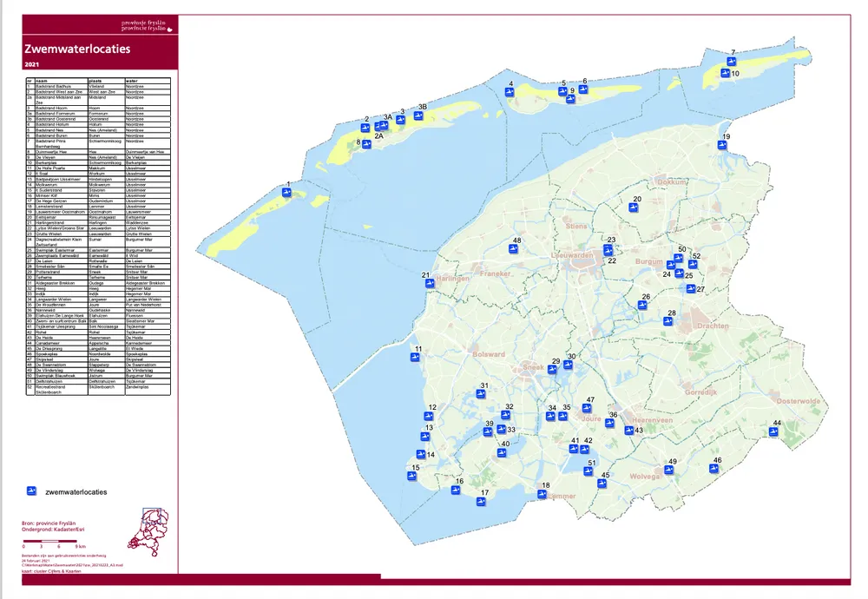Select the 'naam' column header in table
The height and width of the screenshot is (599, 868).
(42, 80)
